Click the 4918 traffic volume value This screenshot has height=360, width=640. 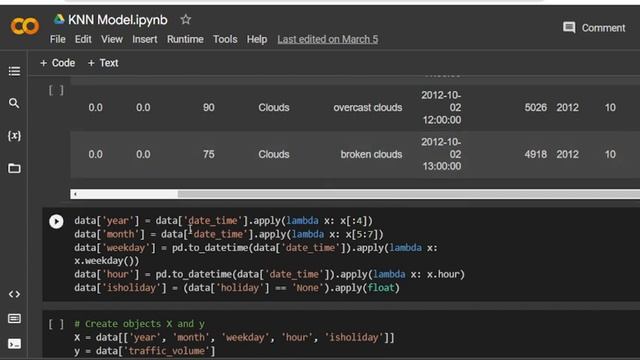point(536,154)
